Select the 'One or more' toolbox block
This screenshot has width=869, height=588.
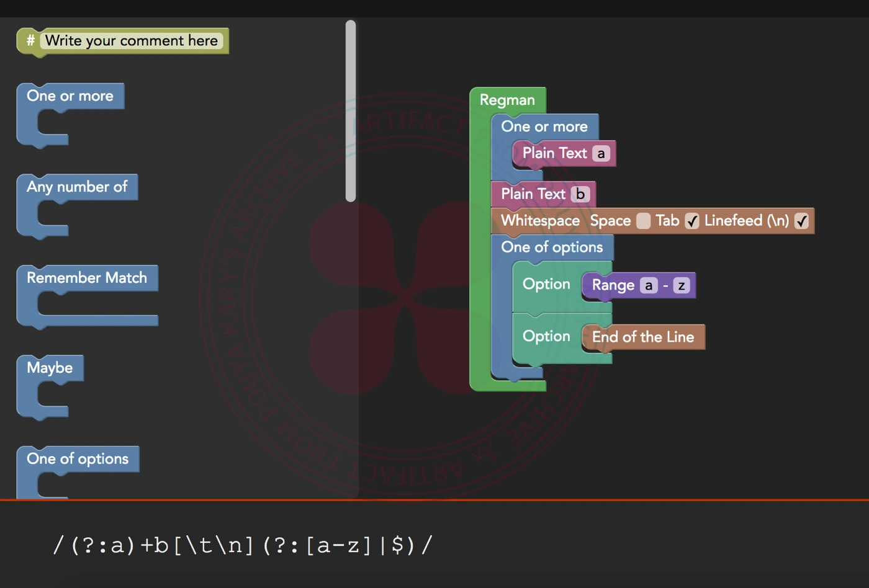pos(70,96)
